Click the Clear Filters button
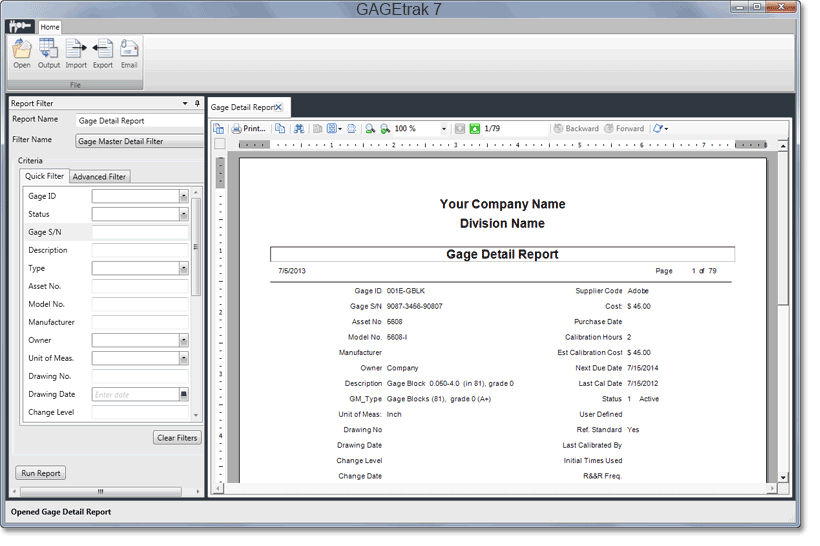 [177, 438]
